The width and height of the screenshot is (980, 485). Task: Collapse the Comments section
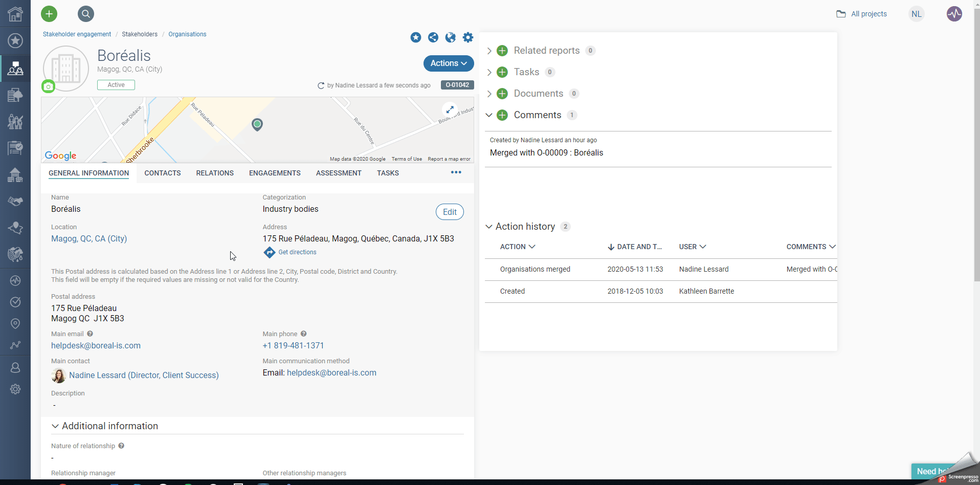pos(489,115)
